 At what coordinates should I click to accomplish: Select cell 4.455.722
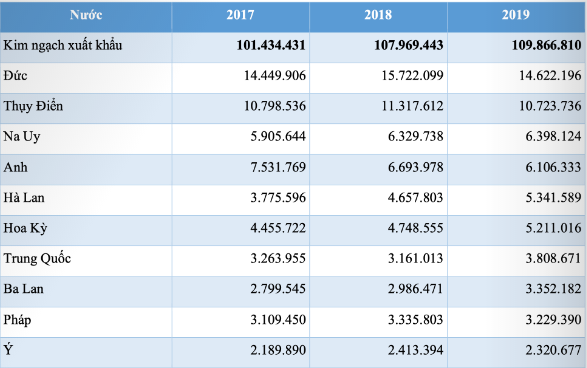tap(278, 228)
